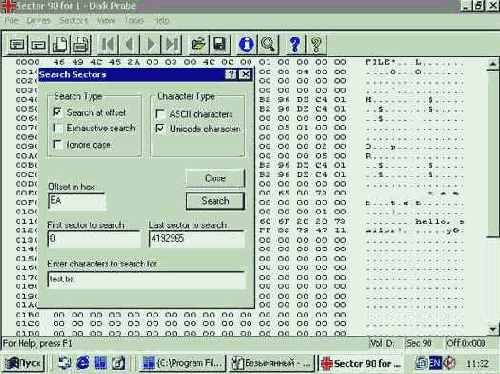This screenshot has height=374, width=500.
Task: Open the Help menu
Action: [162, 21]
